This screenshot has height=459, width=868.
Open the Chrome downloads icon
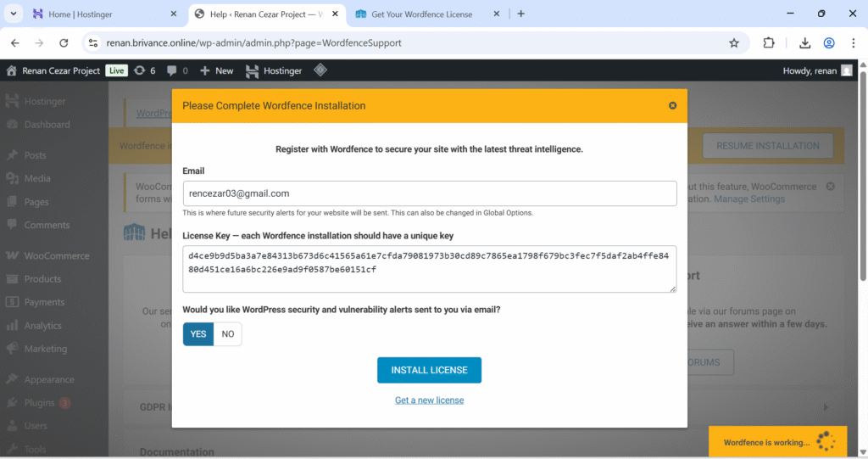804,42
